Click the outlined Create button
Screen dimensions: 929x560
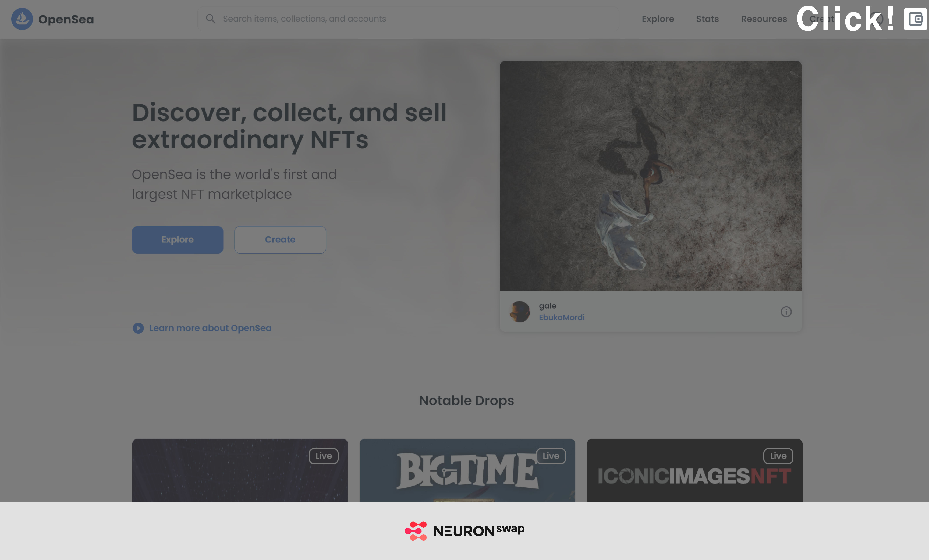tap(280, 240)
